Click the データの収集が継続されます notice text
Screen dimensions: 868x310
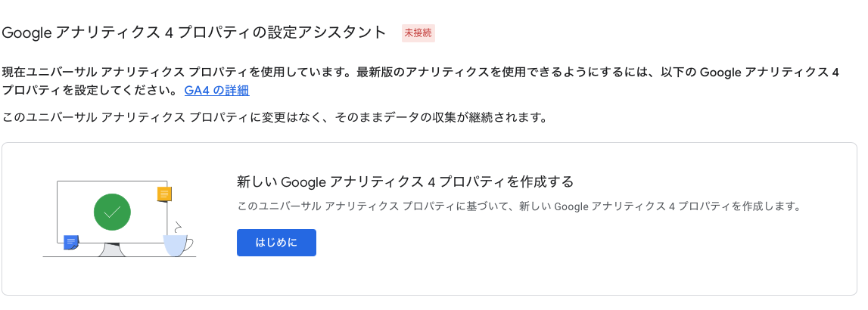pos(454,117)
